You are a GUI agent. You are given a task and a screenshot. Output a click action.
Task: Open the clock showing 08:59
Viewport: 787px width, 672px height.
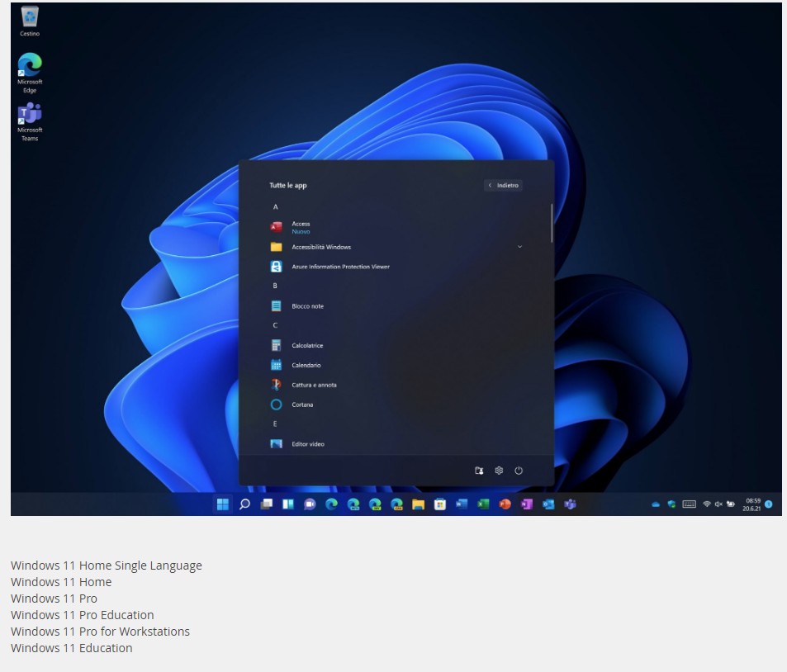click(751, 504)
